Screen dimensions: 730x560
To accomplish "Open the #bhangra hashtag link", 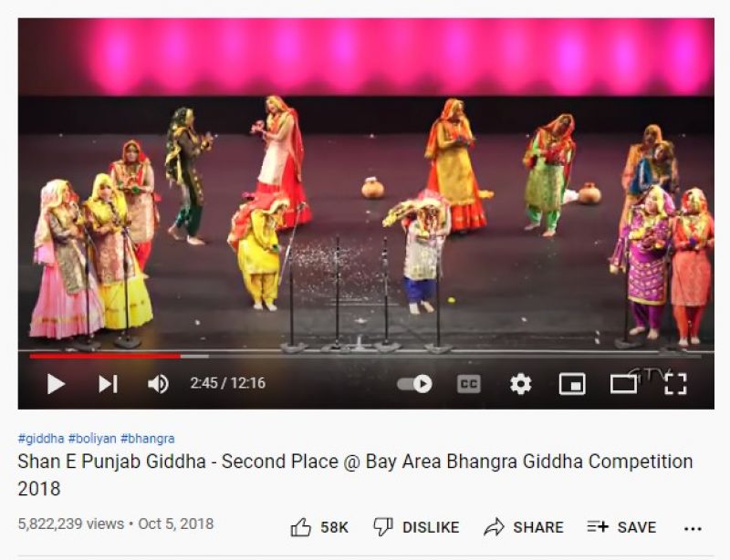I will click(x=148, y=439).
